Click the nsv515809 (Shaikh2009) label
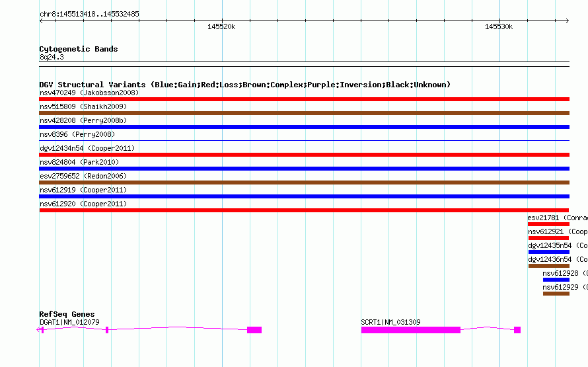588x367 pixels. (x=83, y=106)
